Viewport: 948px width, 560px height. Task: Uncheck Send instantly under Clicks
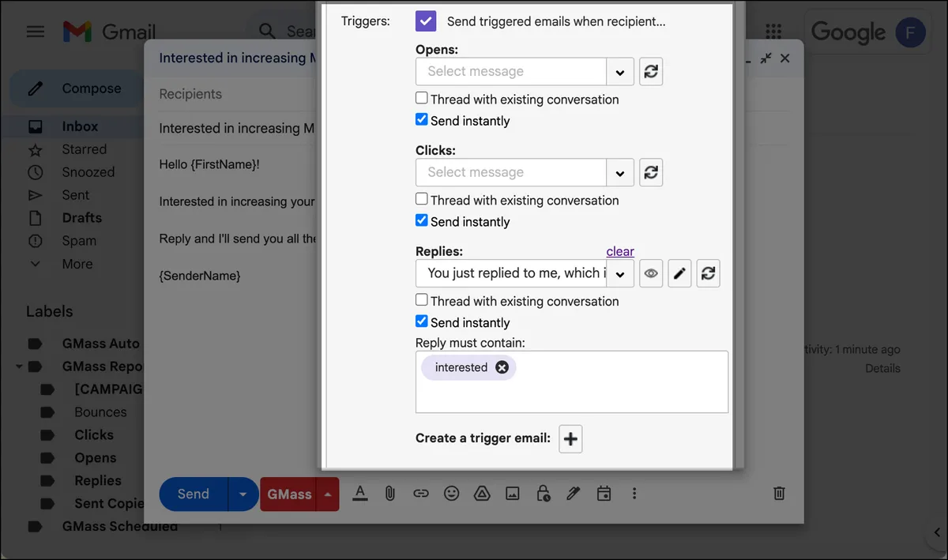tap(422, 220)
